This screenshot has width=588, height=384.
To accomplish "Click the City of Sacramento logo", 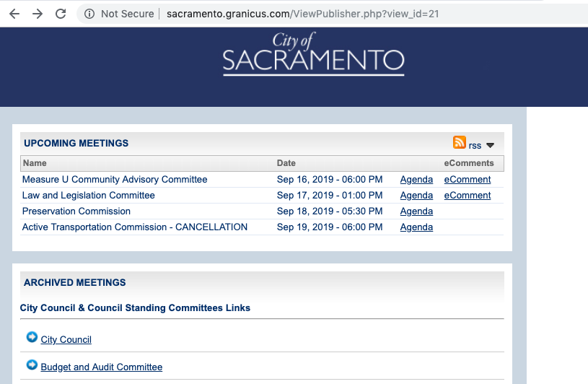I will pyautogui.click(x=313, y=54).
